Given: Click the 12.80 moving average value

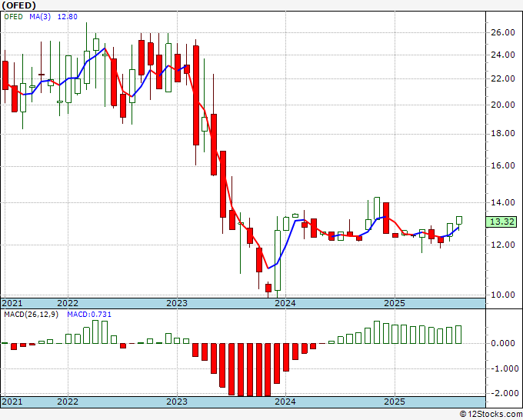Looking at the screenshot, I should click(x=68, y=17).
